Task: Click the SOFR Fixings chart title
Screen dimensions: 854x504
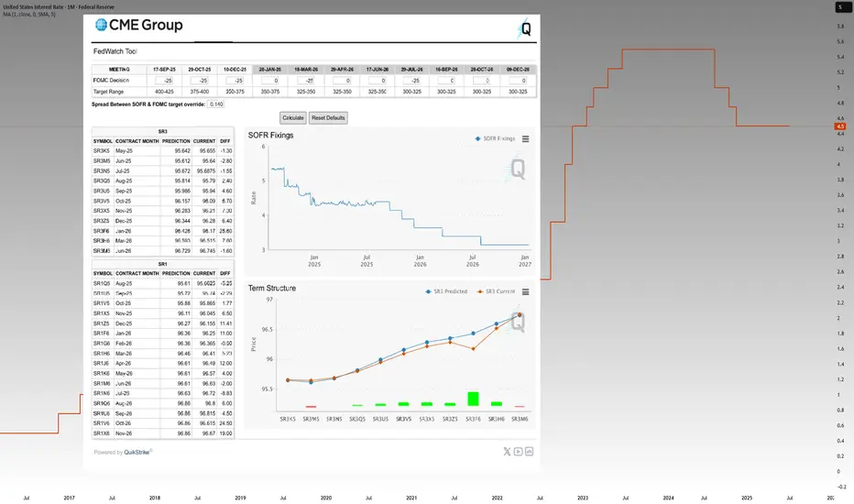Action: [270, 135]
